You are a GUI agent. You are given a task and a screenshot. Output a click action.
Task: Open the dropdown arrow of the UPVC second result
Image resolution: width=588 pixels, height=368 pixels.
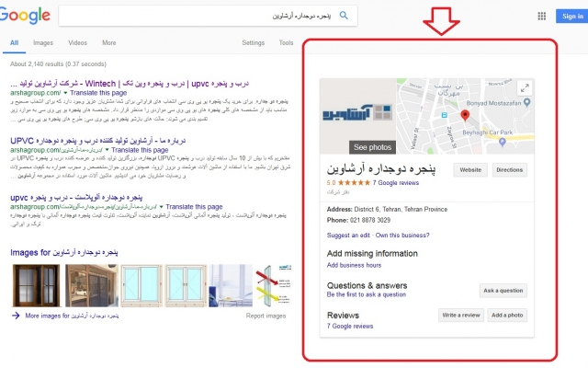(x=107, y=150)
